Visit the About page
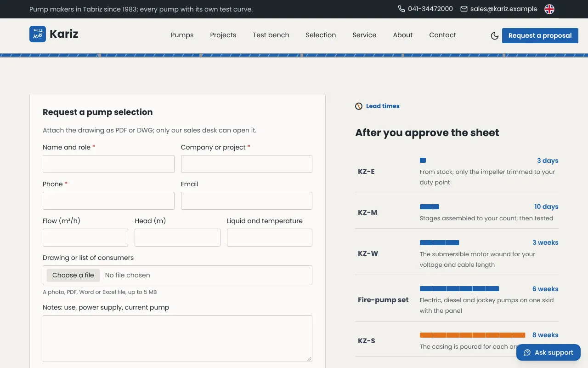 [403, 35]
